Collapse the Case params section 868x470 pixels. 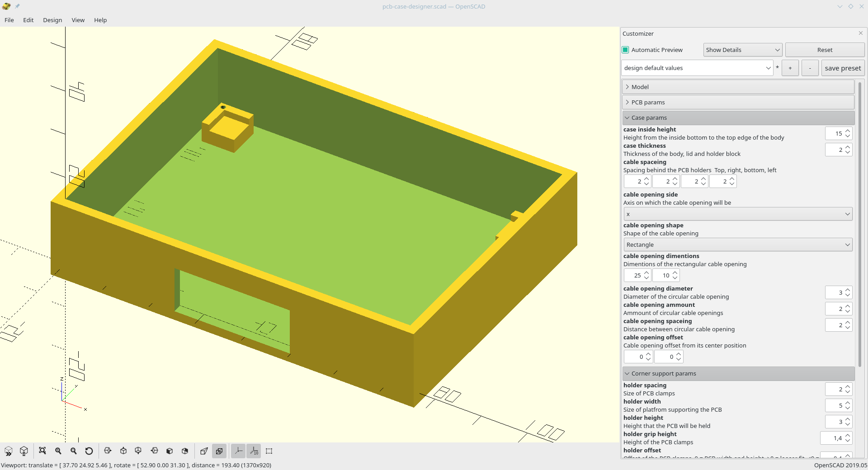click(738, 117)
